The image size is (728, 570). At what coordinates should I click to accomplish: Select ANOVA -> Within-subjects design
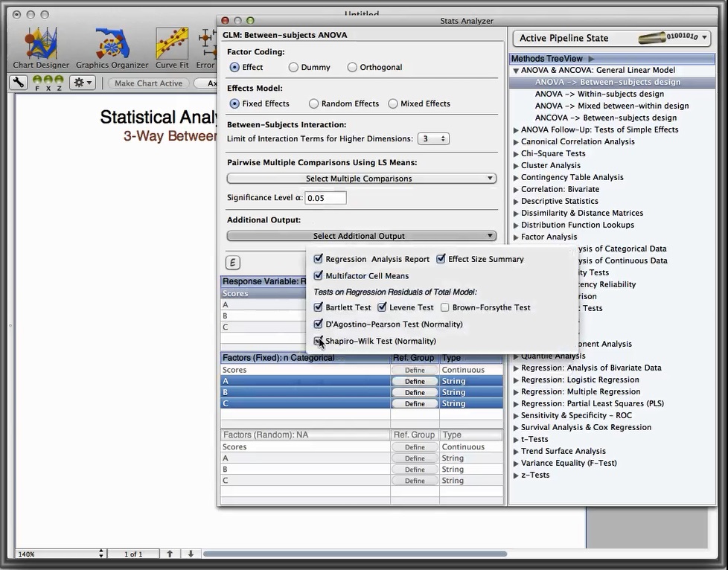pyautogui.click(x=599, y=95)
